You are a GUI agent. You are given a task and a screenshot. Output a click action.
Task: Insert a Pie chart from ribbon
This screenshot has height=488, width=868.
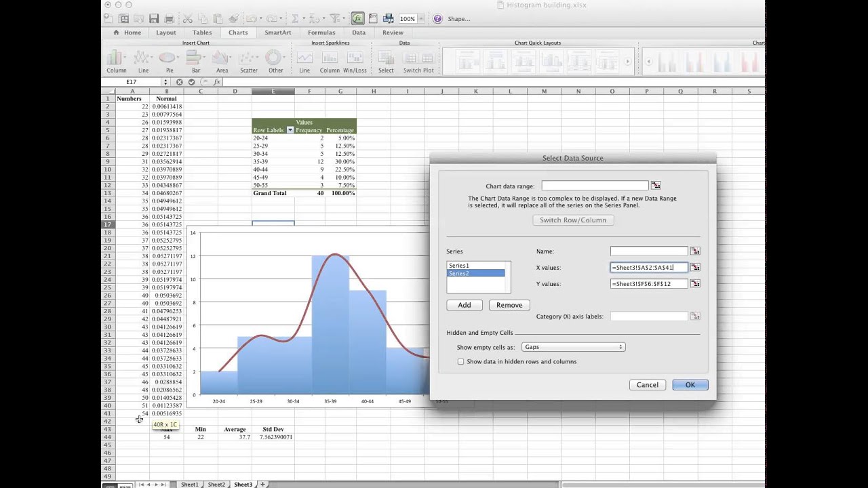(x=170, y=62)
